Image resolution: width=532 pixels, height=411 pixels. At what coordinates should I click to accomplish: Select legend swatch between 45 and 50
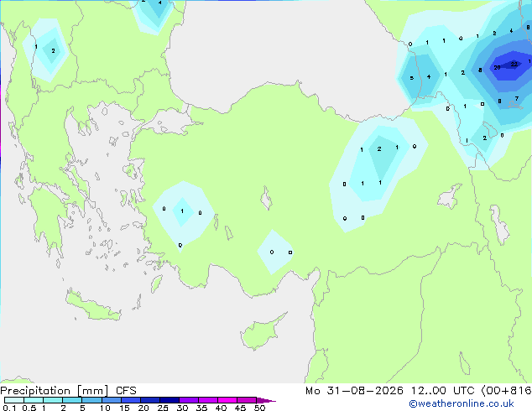247,400
